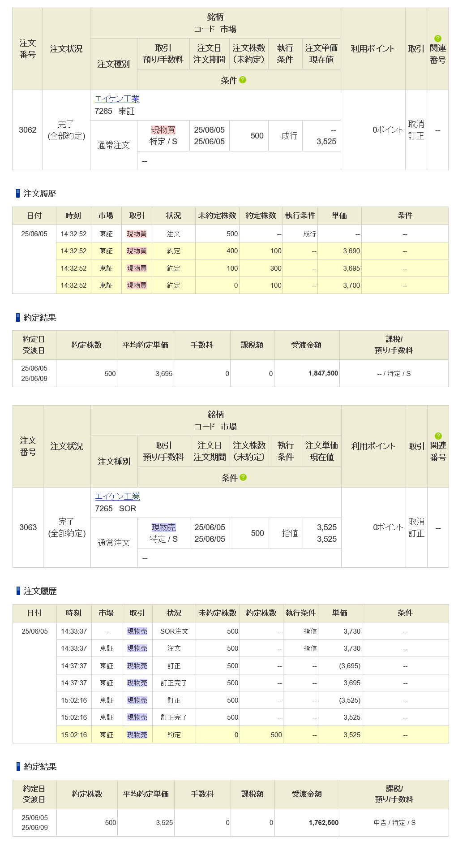Open the エイケン工業 link in order 3063

coord(118,497)
